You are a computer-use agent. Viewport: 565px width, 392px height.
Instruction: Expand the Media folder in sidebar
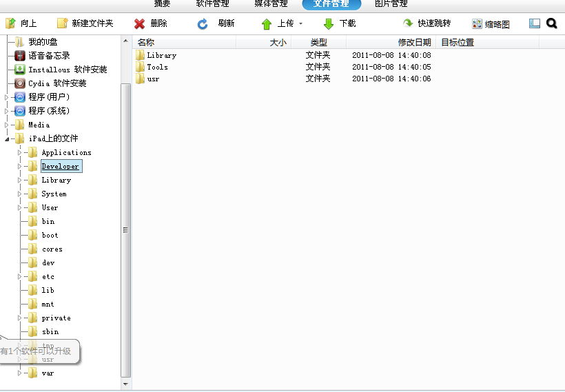(7, 125)
